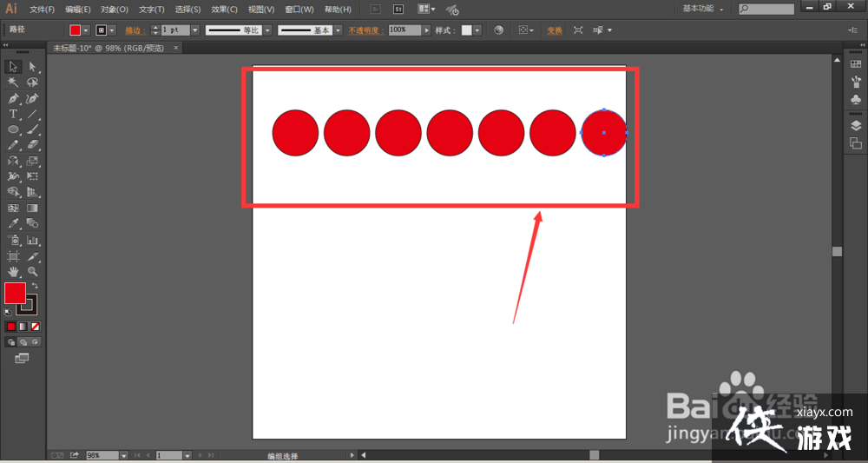Enable Draw Inside mode

36,342
